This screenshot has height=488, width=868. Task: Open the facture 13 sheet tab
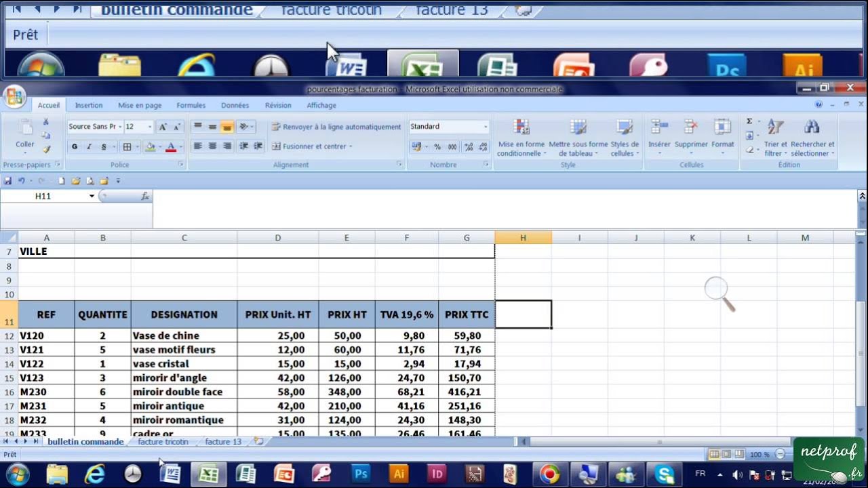point(223,441)
